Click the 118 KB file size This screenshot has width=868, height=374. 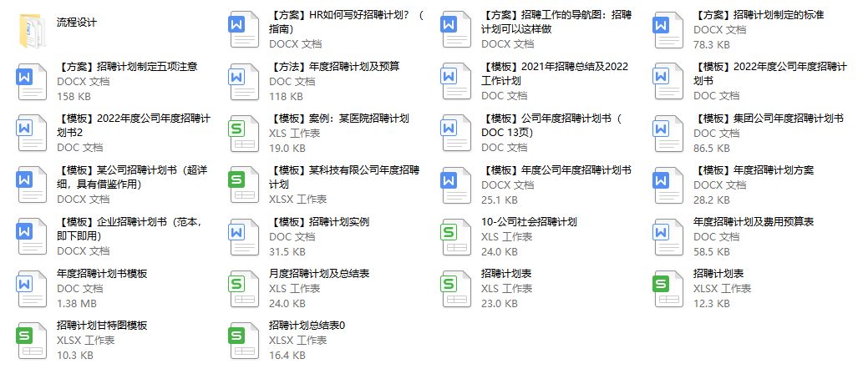(286, 96)
